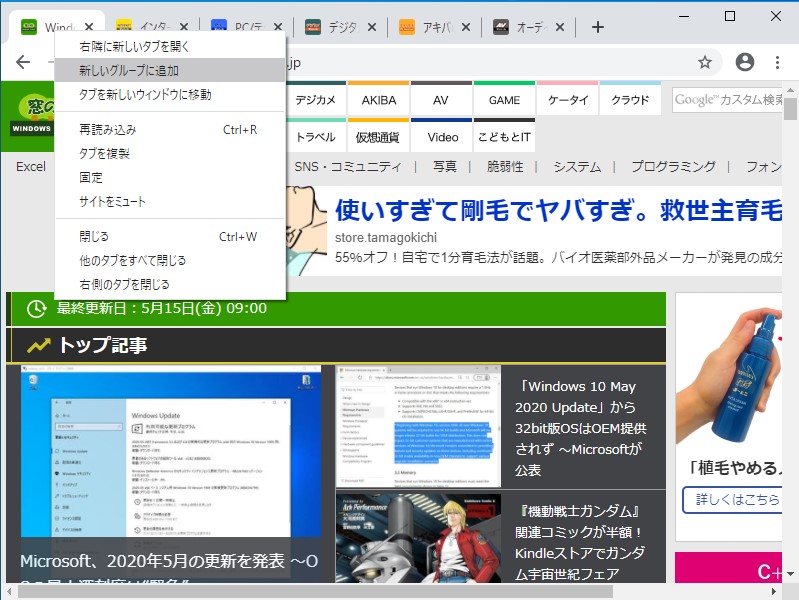The width and height of the screenshot is (799, 600).
Task: Open the Windows 10 May 2020 Update article
Action: pyautogui.click(x=580, y=428)
